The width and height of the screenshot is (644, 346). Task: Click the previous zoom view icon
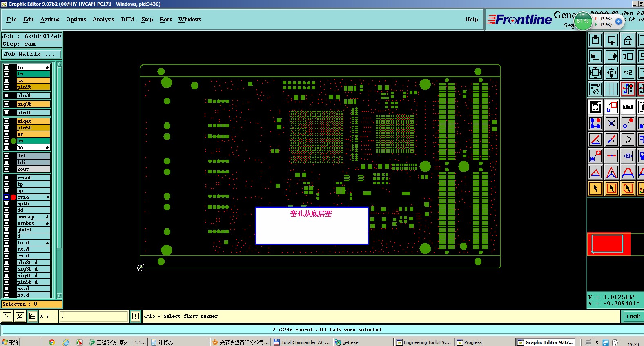[628, 56]
